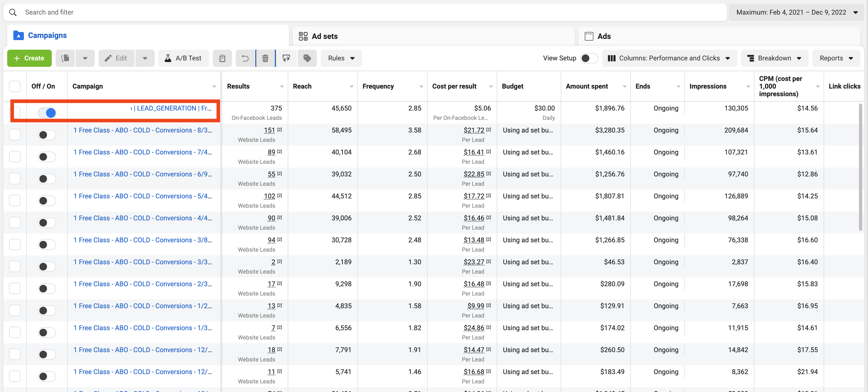Screen dimensions: 868x392
Task: Click the tag label icon
Action: pyautogui.click(x=307, y=58)
